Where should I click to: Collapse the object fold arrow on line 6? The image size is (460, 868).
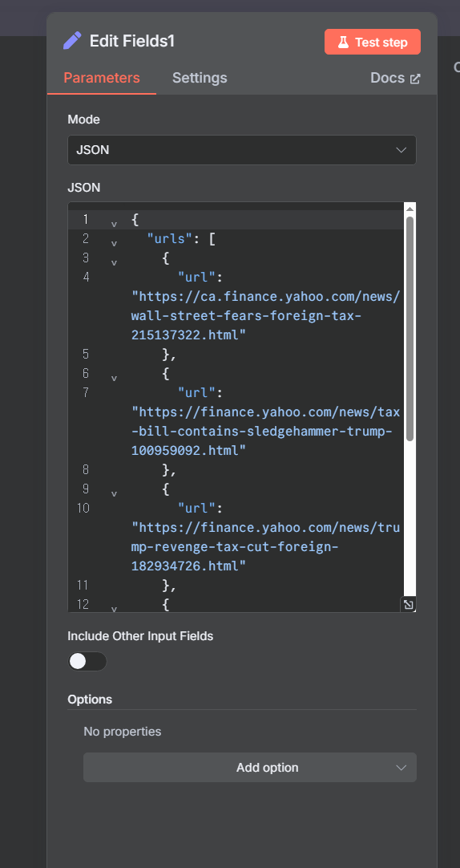point(114,378)
